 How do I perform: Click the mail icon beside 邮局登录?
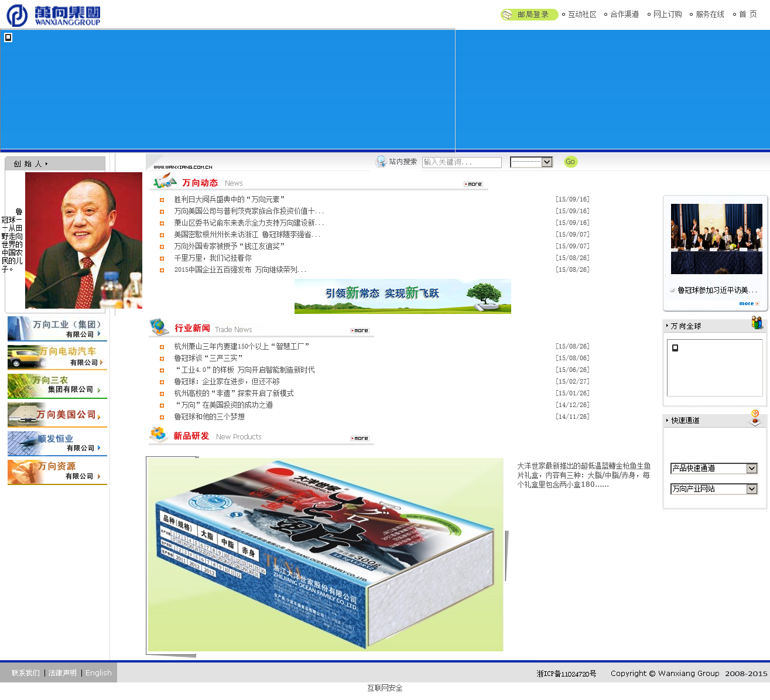coord(507,15)
